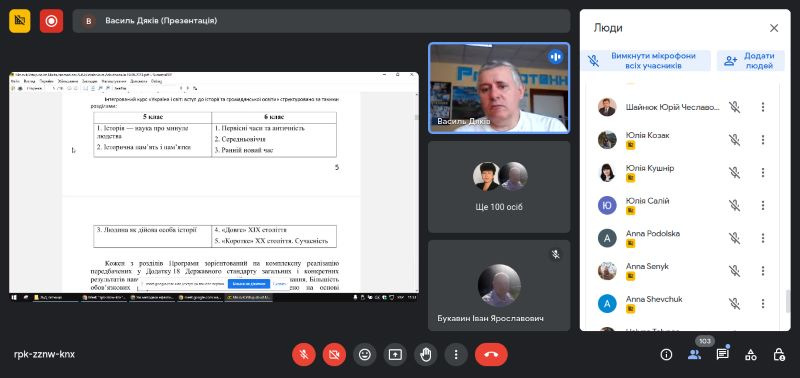Open the emoji reactions picker
800x378 pixels.
tap(365, 355)
